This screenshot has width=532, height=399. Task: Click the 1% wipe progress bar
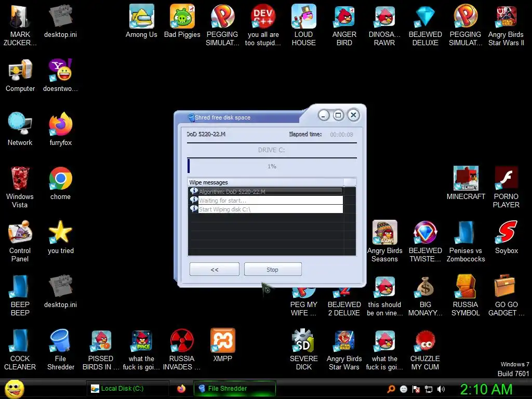point(272,166)
